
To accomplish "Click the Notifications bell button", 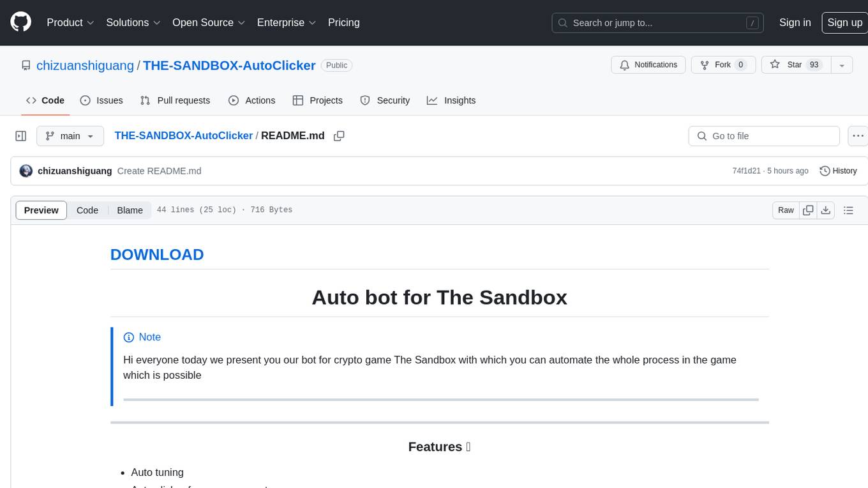I will click(648, 65).
